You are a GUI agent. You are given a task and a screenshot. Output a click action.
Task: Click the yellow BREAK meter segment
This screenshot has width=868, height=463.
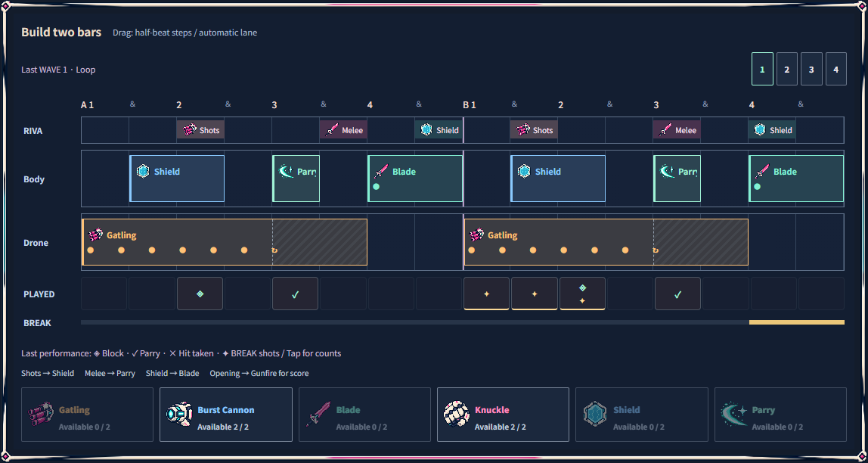797,322
